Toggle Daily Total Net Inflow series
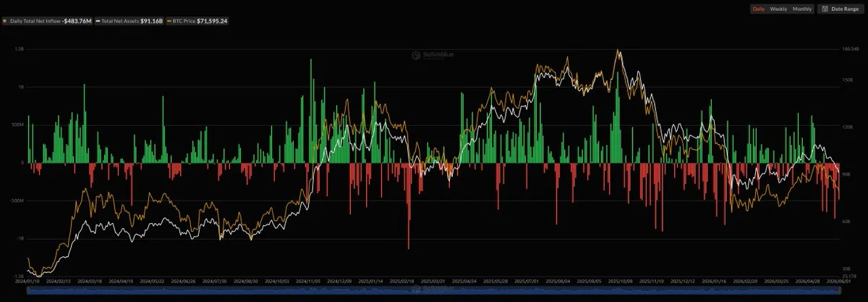This screenshot has height=302, width=868. coord(48,21)
